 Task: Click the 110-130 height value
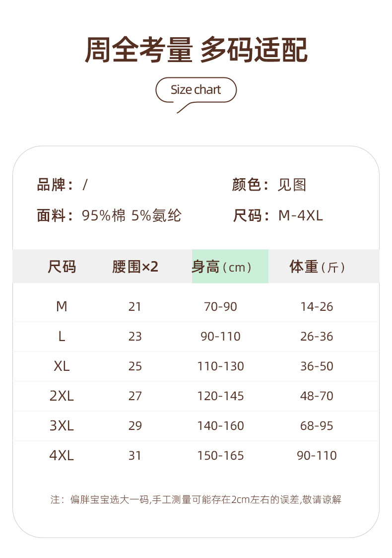pos(220,366)
